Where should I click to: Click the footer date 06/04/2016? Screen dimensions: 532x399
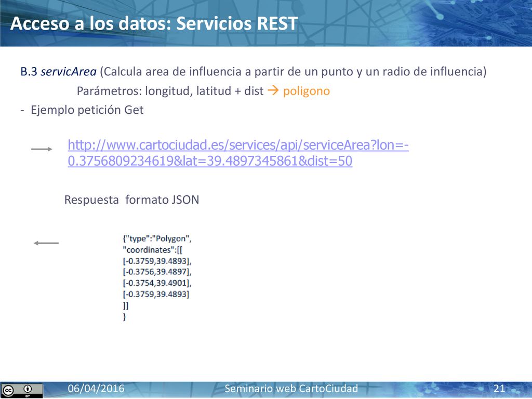tap(96, 389)
